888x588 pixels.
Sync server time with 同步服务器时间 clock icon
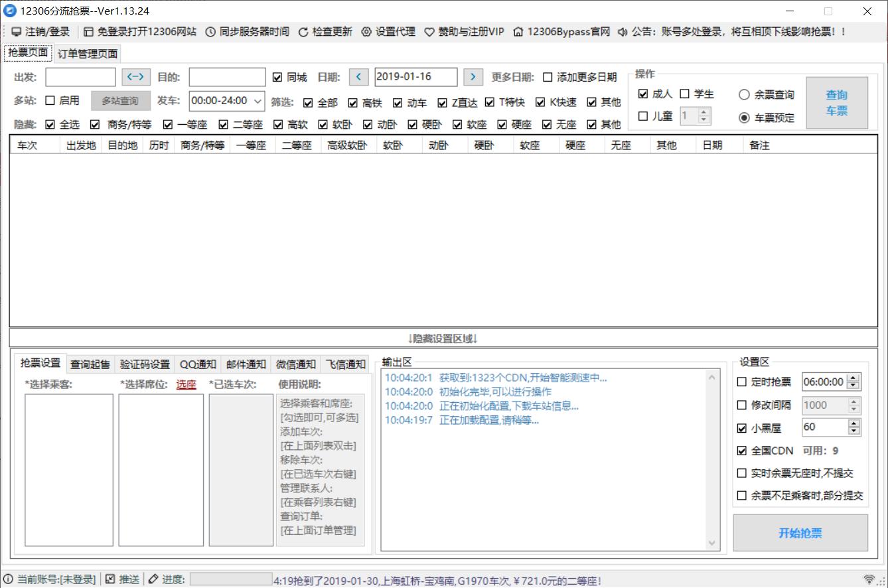click(209, 31)
